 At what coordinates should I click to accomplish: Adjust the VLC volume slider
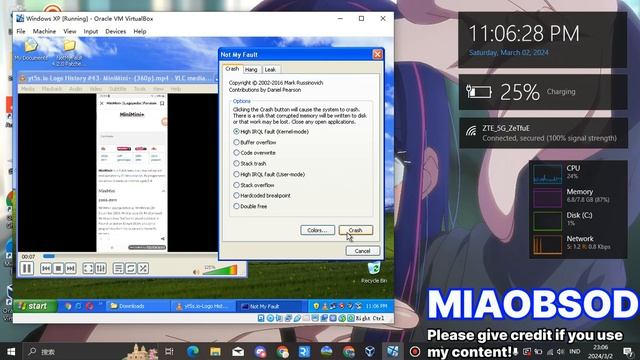pos(220,270)
